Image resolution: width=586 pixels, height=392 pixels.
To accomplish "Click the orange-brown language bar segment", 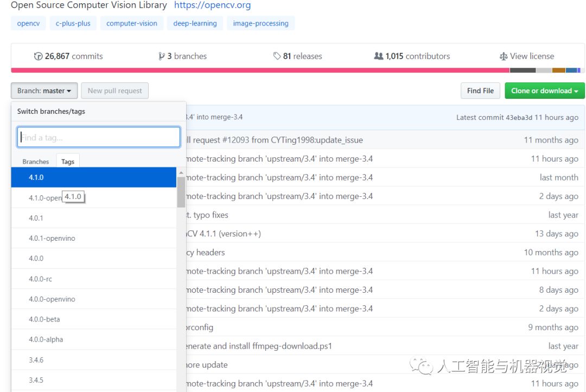I will (559, 70).
